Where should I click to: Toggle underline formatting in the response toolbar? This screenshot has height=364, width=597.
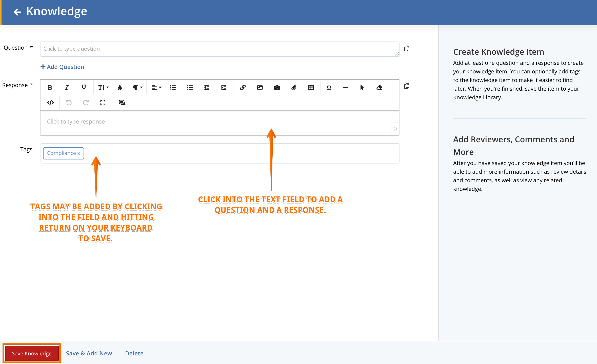point(84,88)
